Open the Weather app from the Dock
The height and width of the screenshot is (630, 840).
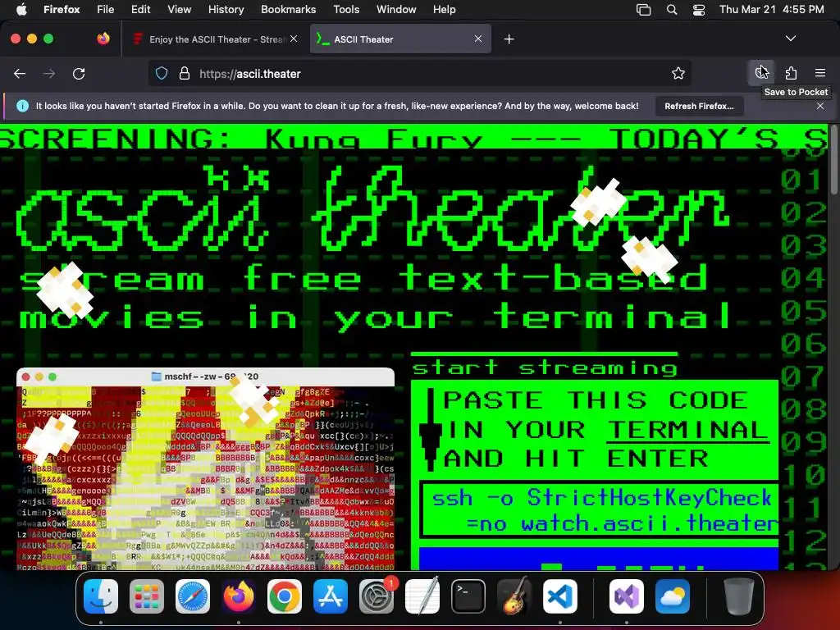coord(673,596)
